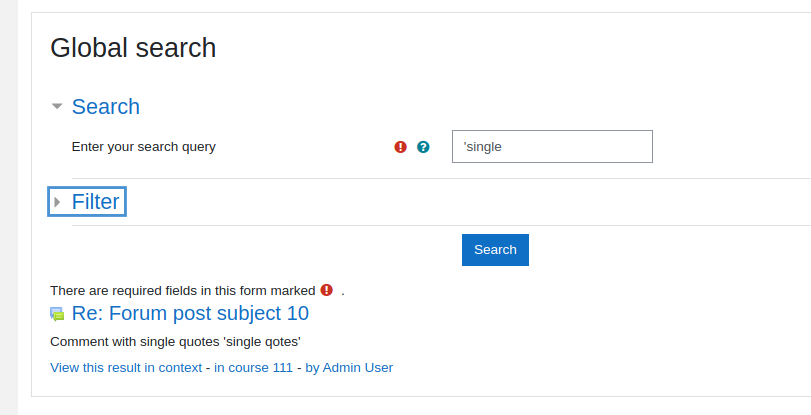Screen dimensions: 811x415
Task: Open the 'by Admin User' profile link
Action: (x=349, y=368)
